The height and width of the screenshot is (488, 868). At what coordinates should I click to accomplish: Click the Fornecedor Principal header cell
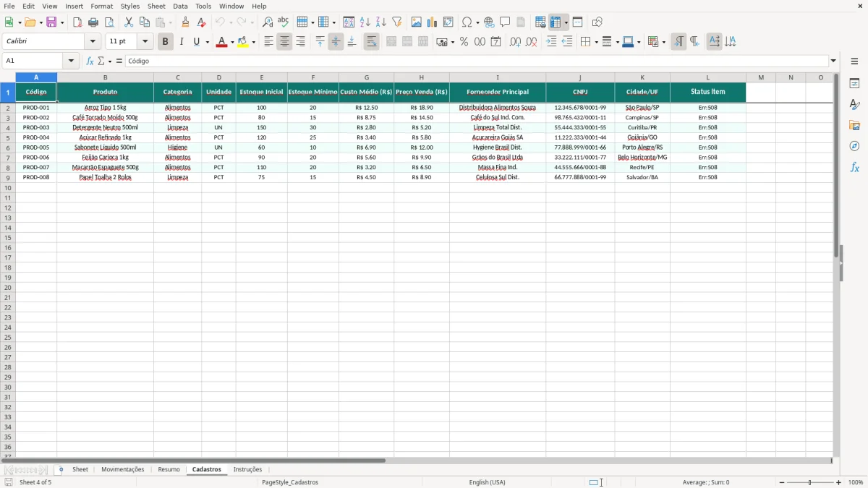coord(498,92)
